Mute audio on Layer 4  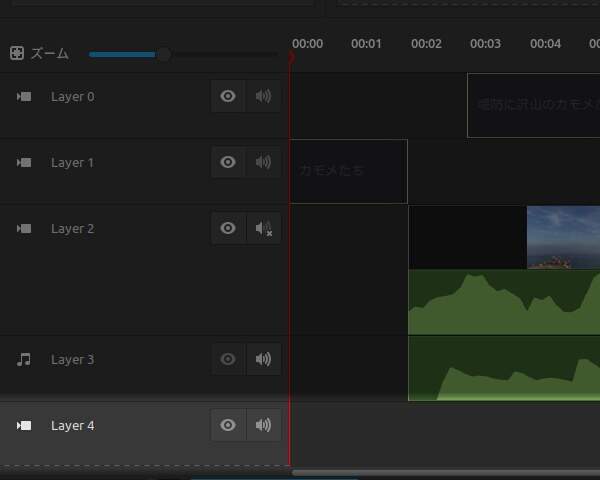click(x=263, y=426)
